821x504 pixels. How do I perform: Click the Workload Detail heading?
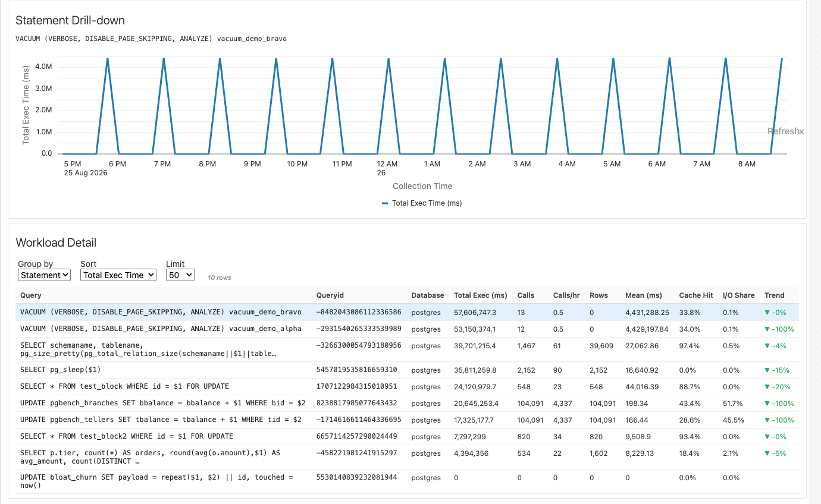click(56, 242)
